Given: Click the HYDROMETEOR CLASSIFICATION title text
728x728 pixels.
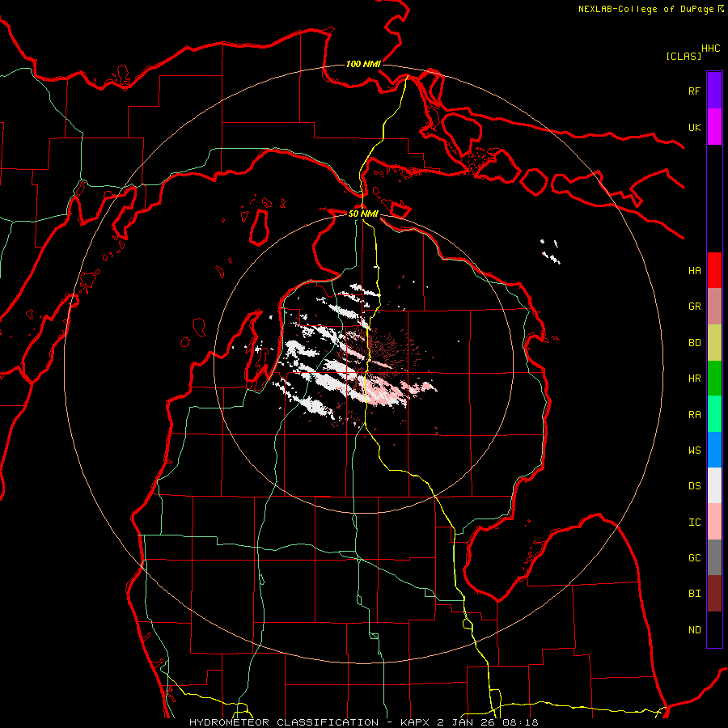Looking at the screenshot, I should (x=284, y=722).
